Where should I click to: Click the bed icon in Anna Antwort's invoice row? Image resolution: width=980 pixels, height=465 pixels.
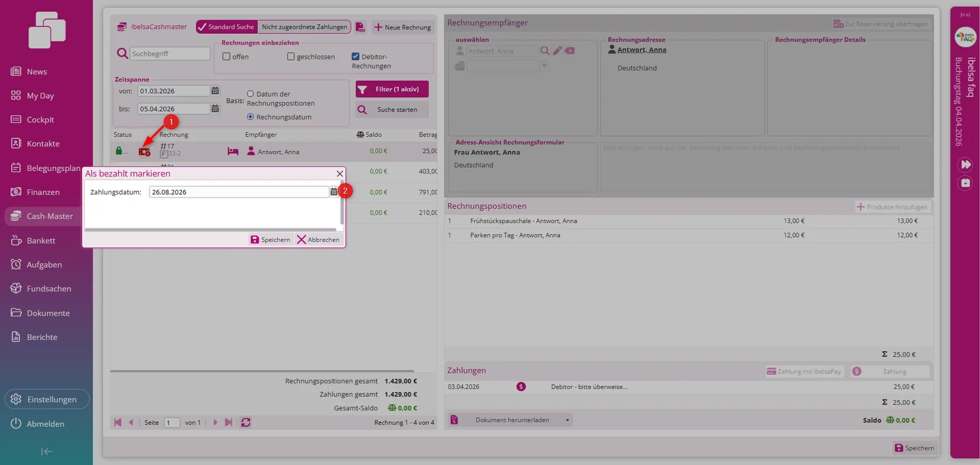click(x=233, y=151)
